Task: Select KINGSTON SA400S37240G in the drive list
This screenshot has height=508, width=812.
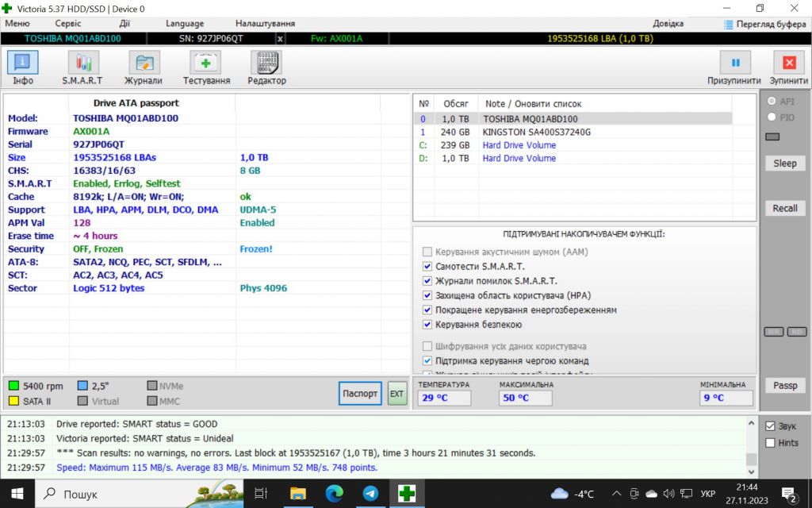Action: click(x=536, y=133)
